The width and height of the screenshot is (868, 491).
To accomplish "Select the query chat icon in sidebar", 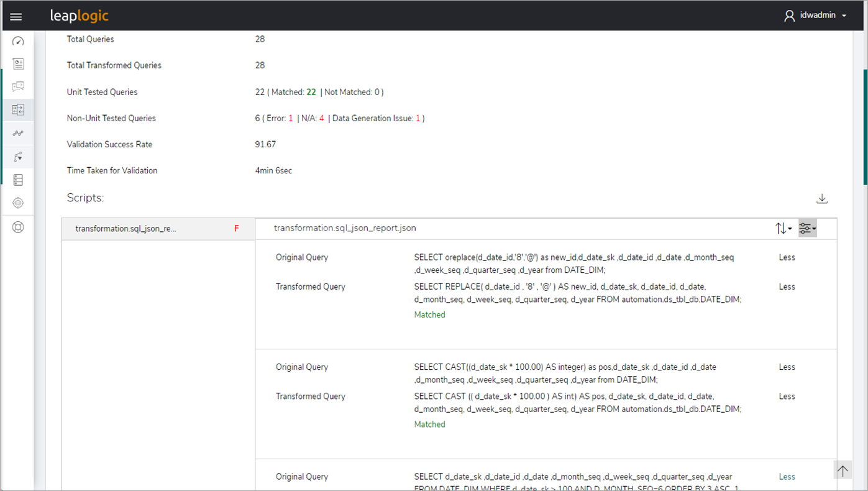I will pos(17,86).
